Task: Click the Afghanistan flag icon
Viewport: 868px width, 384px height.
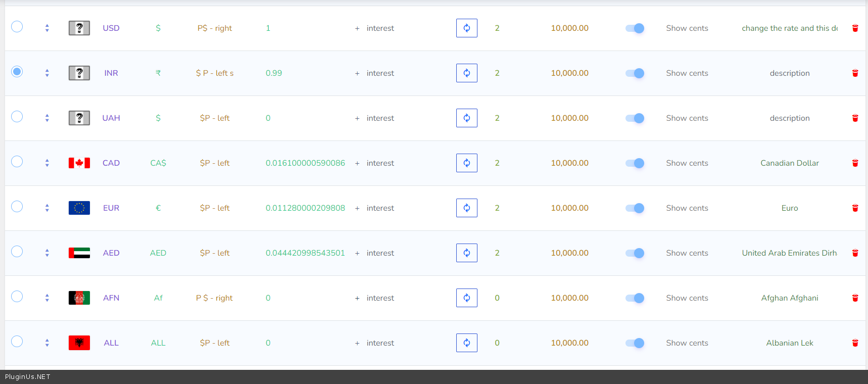Action: pyautogui.click(x=79, y=298)
